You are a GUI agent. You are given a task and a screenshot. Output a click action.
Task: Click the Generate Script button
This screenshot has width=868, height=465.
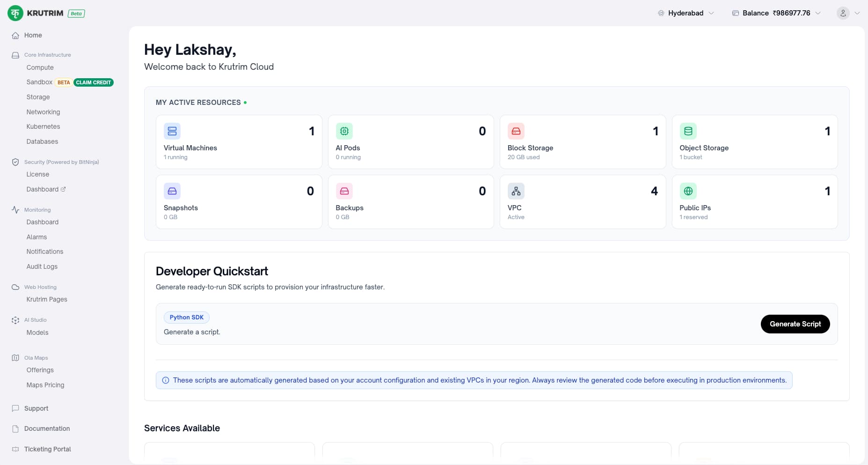click(795, 324)
